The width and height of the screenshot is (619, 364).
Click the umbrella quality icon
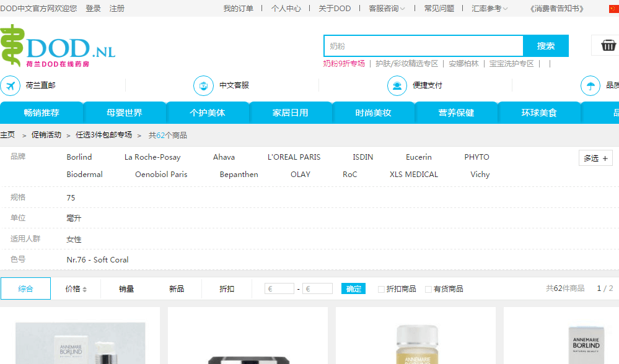[590, 85]
